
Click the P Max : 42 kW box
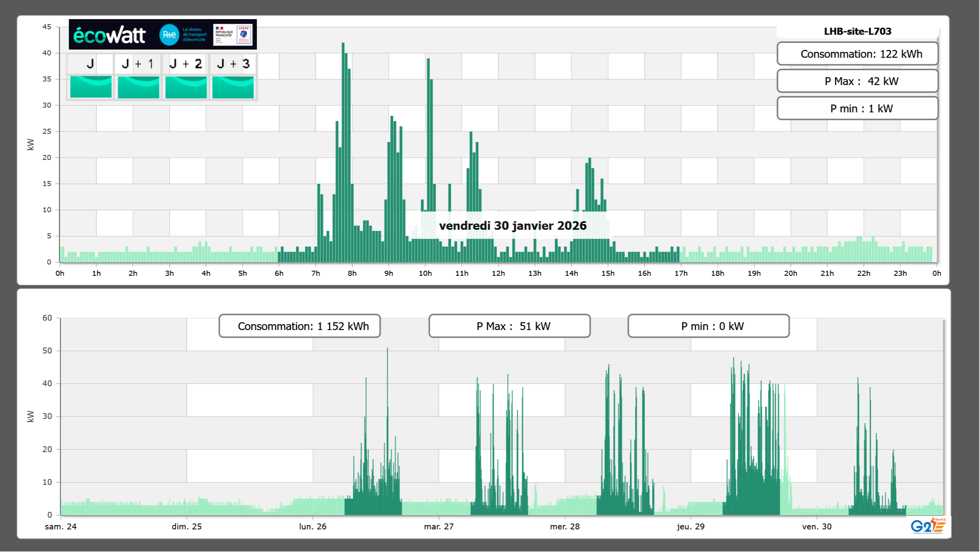(857, 81)
